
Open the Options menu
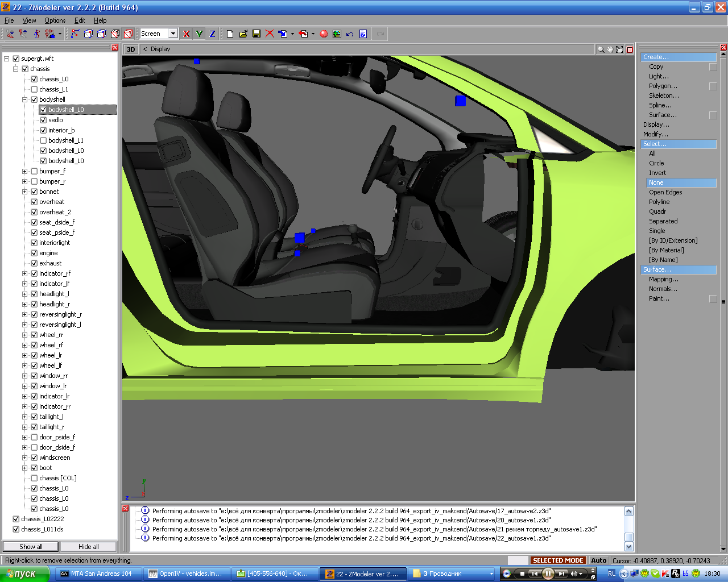point(55,20)
